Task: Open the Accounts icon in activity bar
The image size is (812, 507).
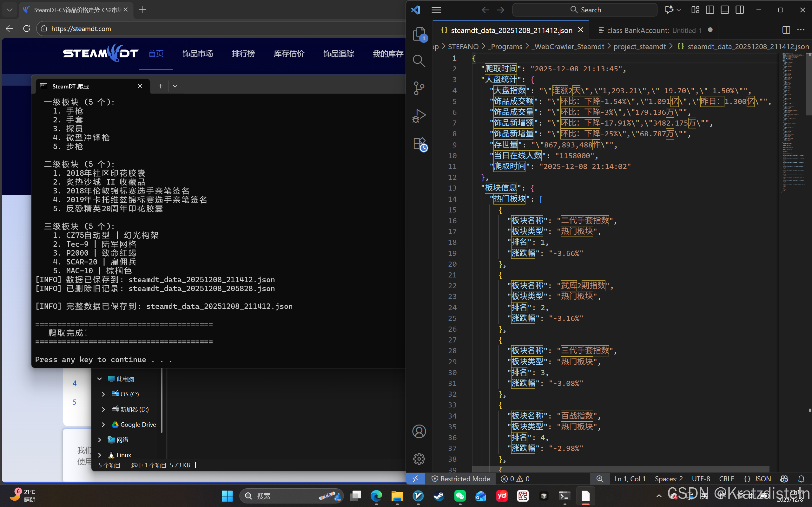Action: pos(419,431)
